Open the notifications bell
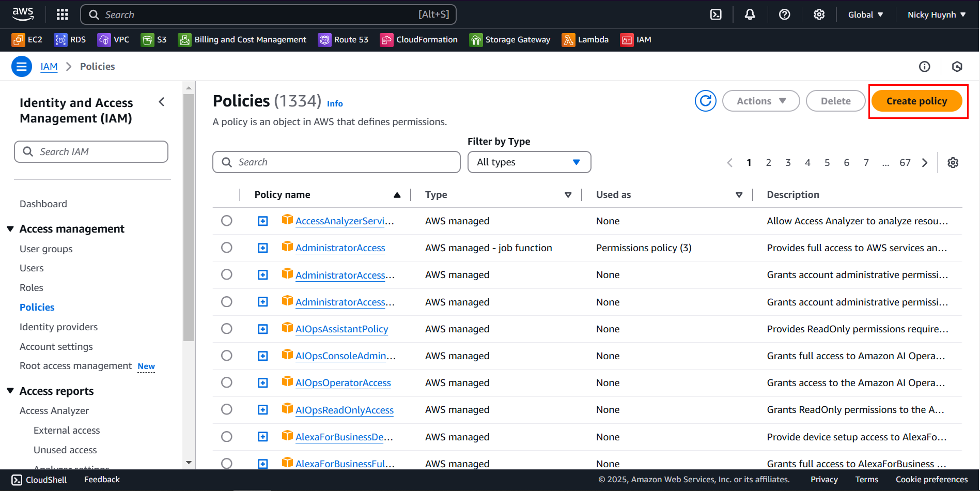The width and height of the screenshot is (980, 491). 750,14
